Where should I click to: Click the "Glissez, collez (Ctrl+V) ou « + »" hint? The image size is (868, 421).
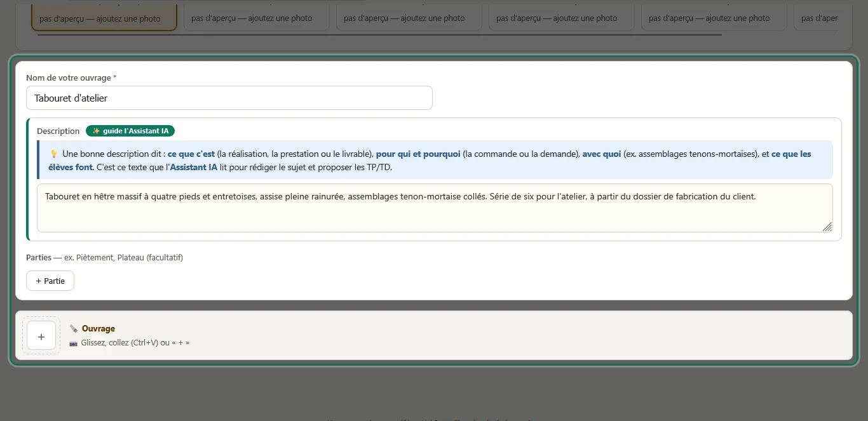[135, 343]
